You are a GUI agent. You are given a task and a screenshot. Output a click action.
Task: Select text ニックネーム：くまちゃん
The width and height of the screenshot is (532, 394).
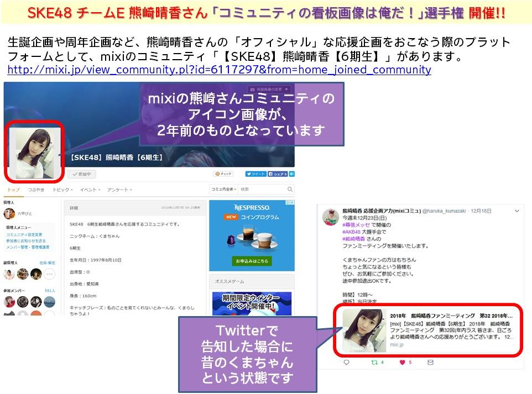[95, 236]
